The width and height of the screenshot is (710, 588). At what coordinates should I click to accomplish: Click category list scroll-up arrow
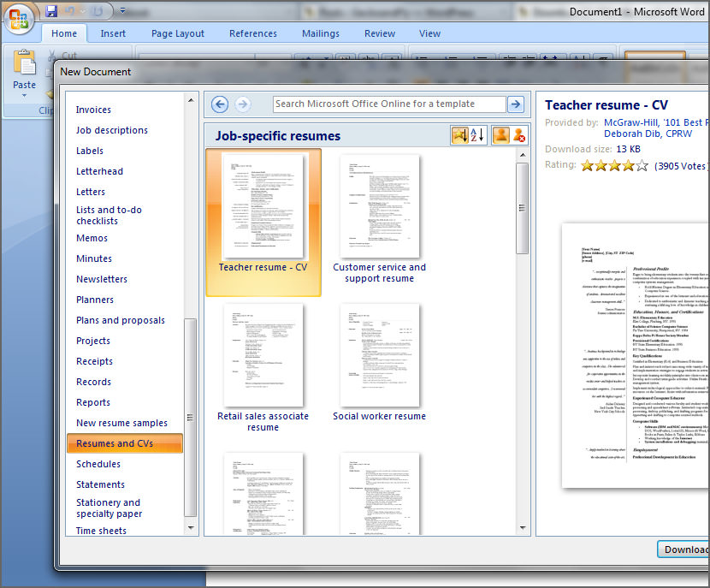(191, 100)
